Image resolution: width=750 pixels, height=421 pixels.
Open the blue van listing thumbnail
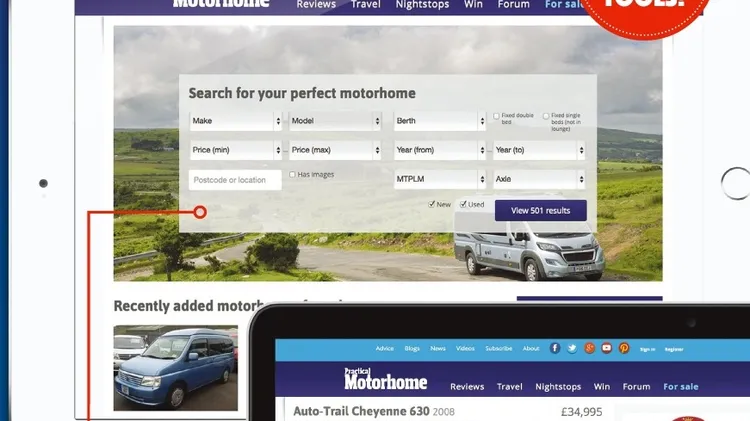coord(176,368)
